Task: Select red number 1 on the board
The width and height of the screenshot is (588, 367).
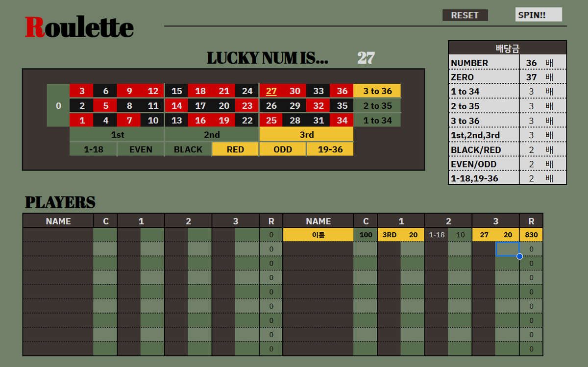Action: pos(82,120)
